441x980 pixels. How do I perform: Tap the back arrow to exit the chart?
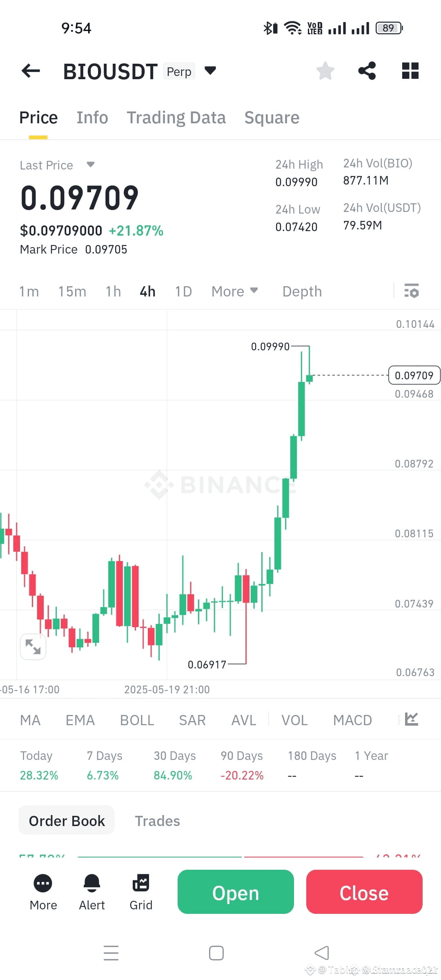point(31,70)
